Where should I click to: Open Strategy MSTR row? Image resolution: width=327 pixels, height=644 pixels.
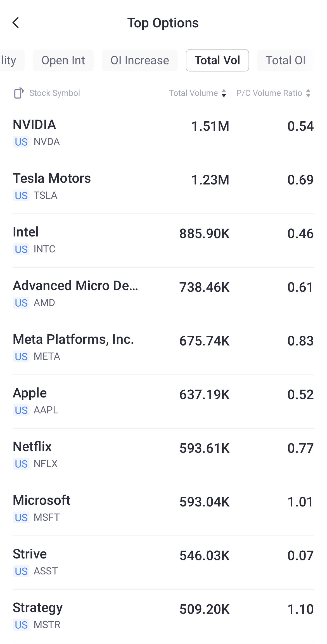tap(163, 616)
